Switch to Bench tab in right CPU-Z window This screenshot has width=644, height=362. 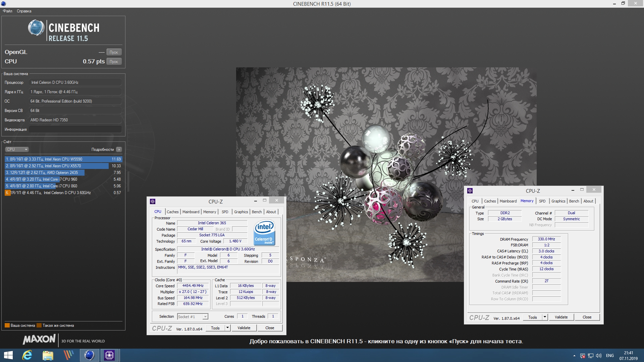coord(574,201)
